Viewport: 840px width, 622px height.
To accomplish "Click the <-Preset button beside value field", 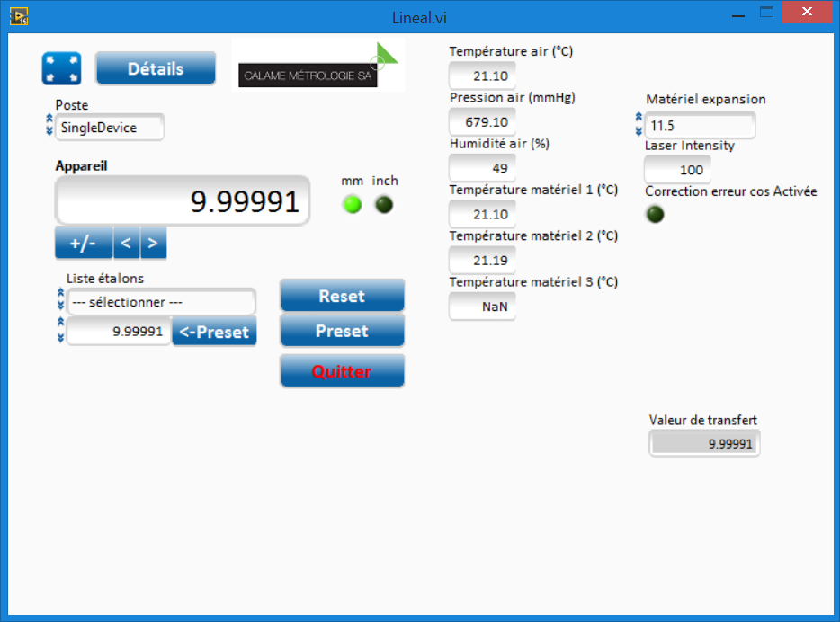I will [x=214, y=332].
